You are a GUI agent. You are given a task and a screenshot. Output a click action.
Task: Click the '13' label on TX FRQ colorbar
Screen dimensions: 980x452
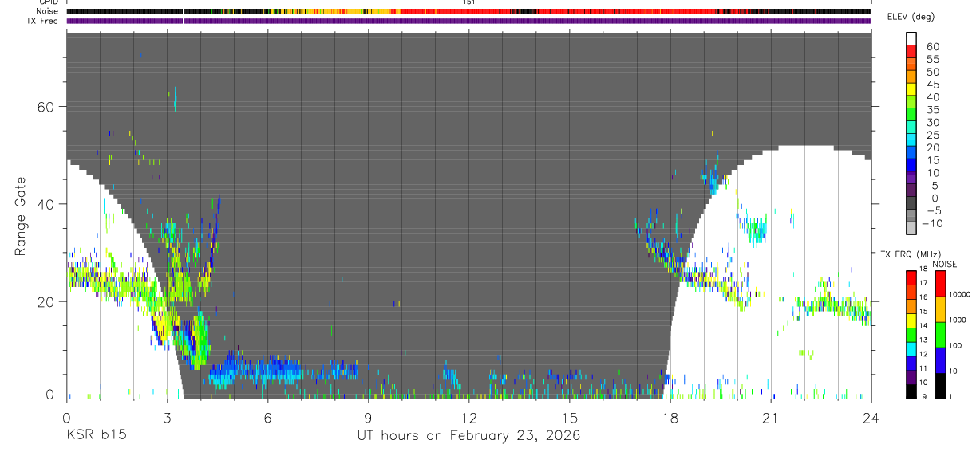(x=923, y=340)
